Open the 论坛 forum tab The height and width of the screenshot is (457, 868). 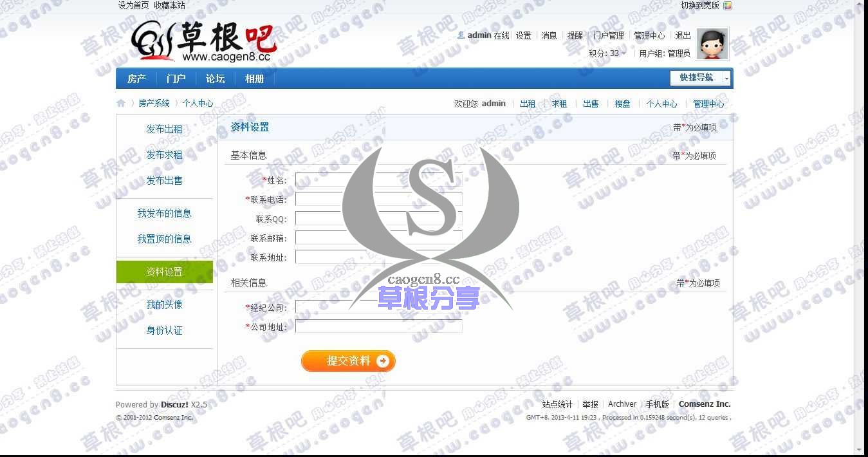pos(215,79)
